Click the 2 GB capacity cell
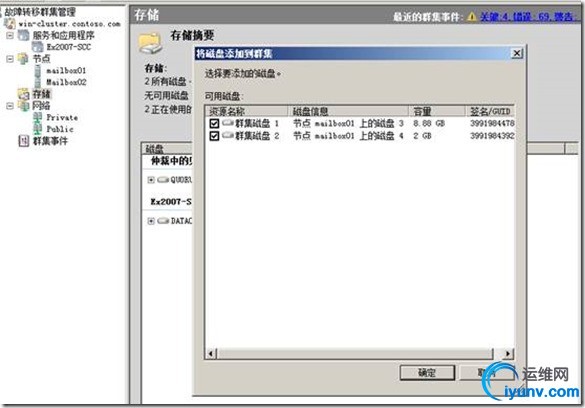Screen dimensions: 585x408 click(422, 136)
